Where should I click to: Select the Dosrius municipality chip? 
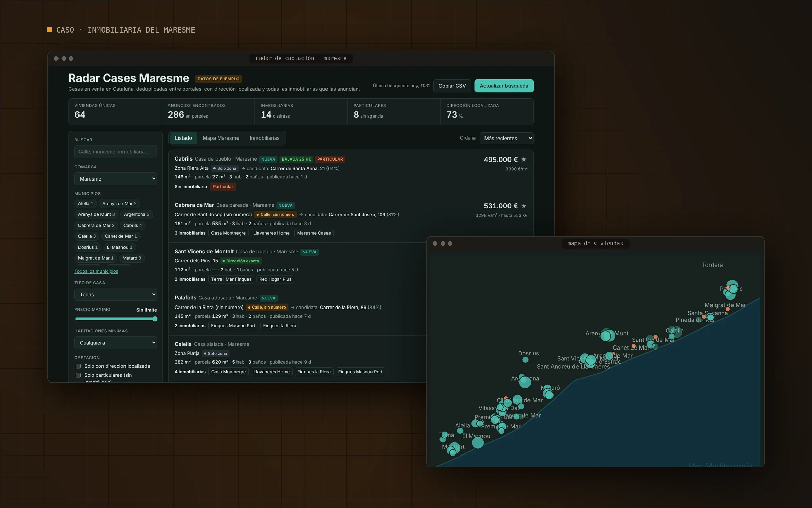[88, 247]
